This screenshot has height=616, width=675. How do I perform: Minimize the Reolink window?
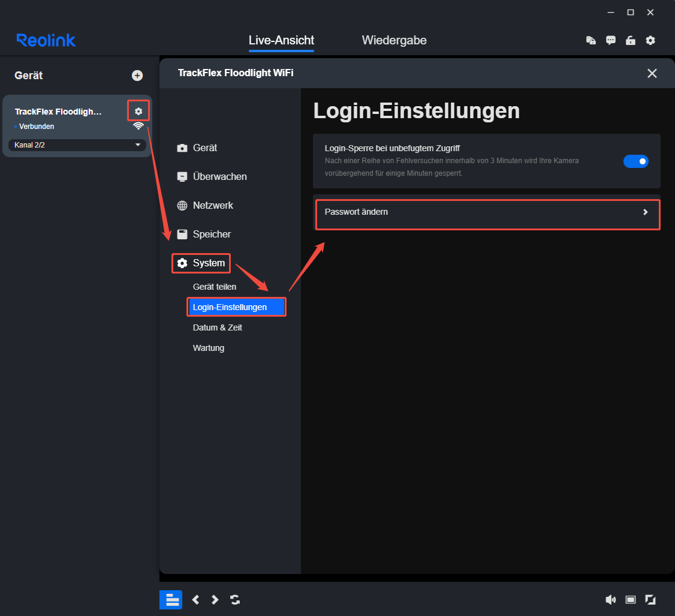coord(610,13)
